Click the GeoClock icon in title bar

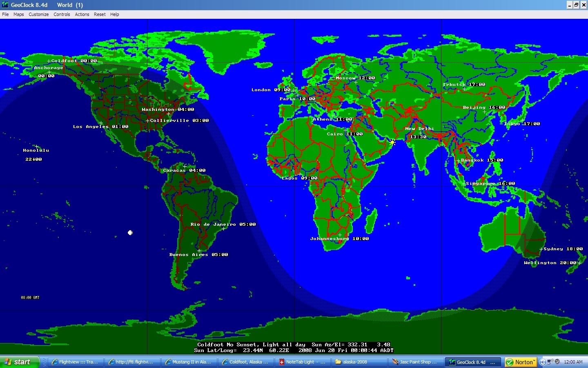(5, 5)
